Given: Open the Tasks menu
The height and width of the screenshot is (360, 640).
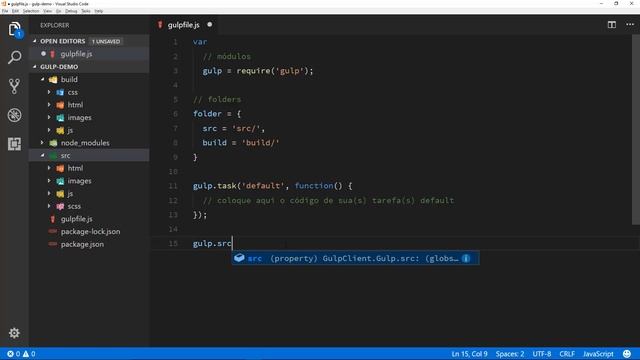Looking at the screenshot, I should [86, 11].
